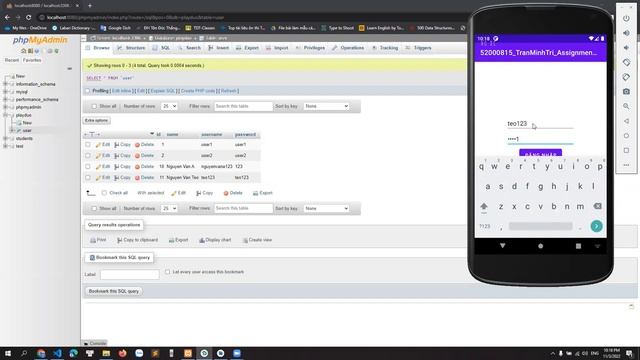Viewport: 640px width, 360px height.
Task: Click emulator power button
Action: 626,18
